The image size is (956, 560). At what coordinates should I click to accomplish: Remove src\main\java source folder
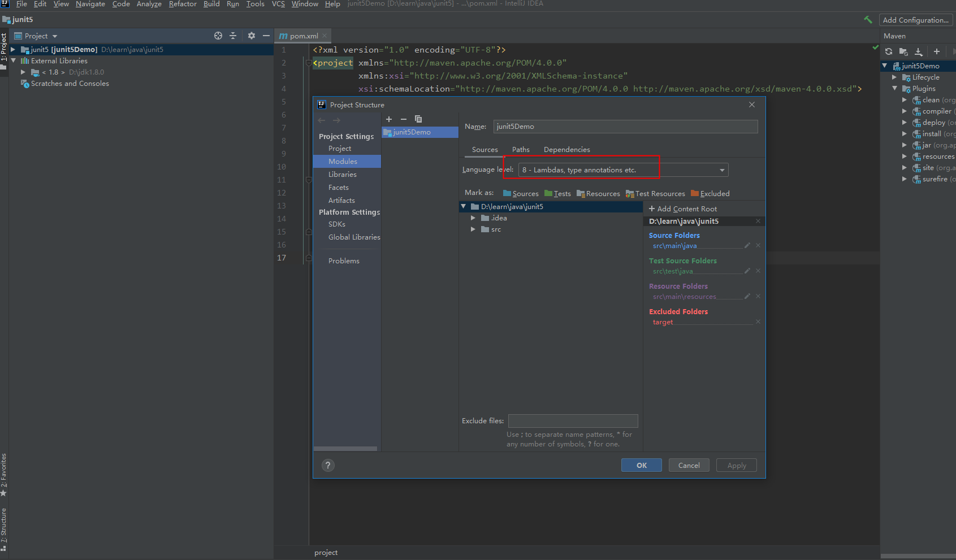(758, 245)
